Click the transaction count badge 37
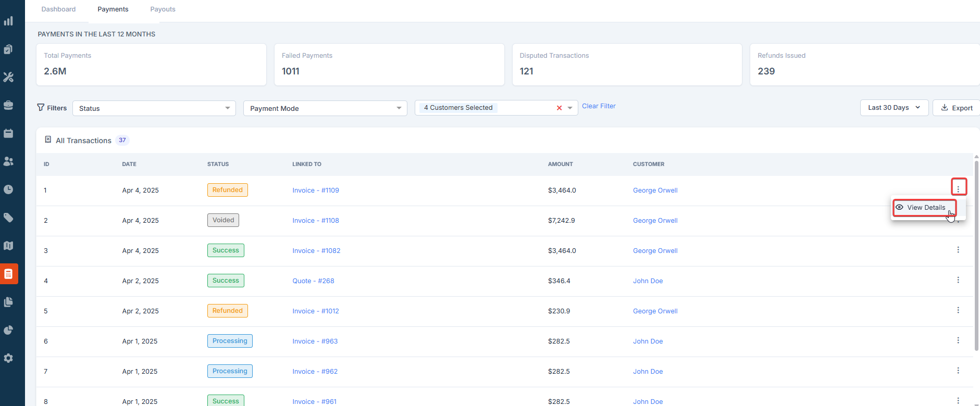This screenshot has width=980, height=406. (122, 140)
